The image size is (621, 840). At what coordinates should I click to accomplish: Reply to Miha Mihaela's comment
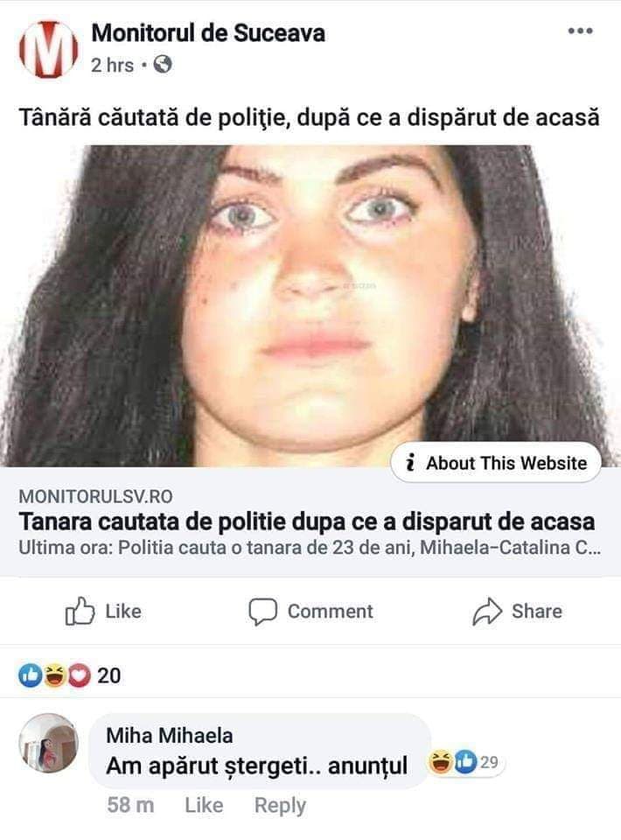point(280,805)
